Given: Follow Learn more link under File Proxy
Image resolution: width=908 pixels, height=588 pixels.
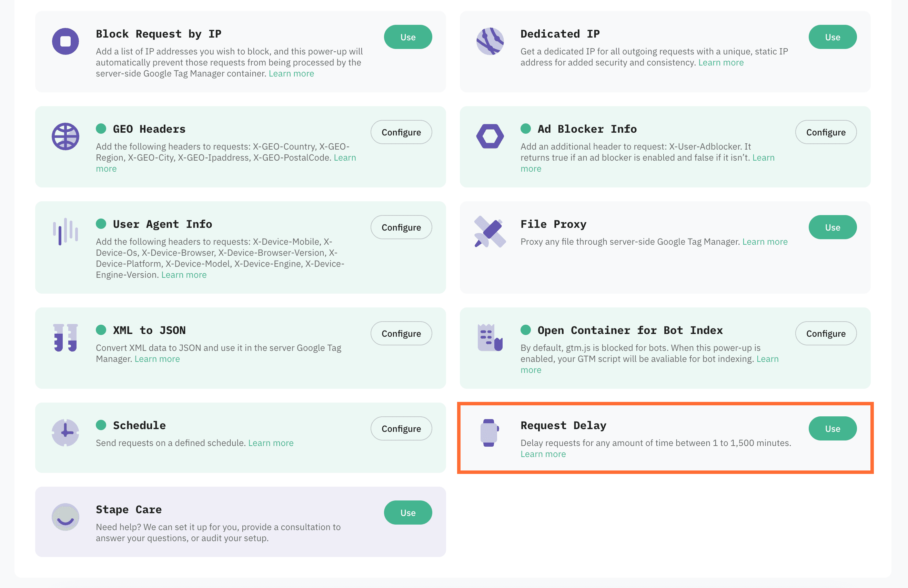Looking at the screenshot, I should 765,242.
